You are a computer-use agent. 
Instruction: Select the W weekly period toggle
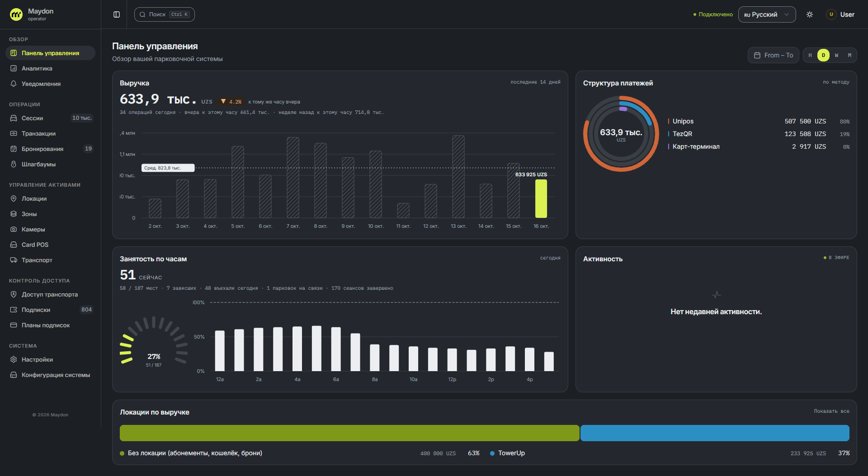[836, 55]
